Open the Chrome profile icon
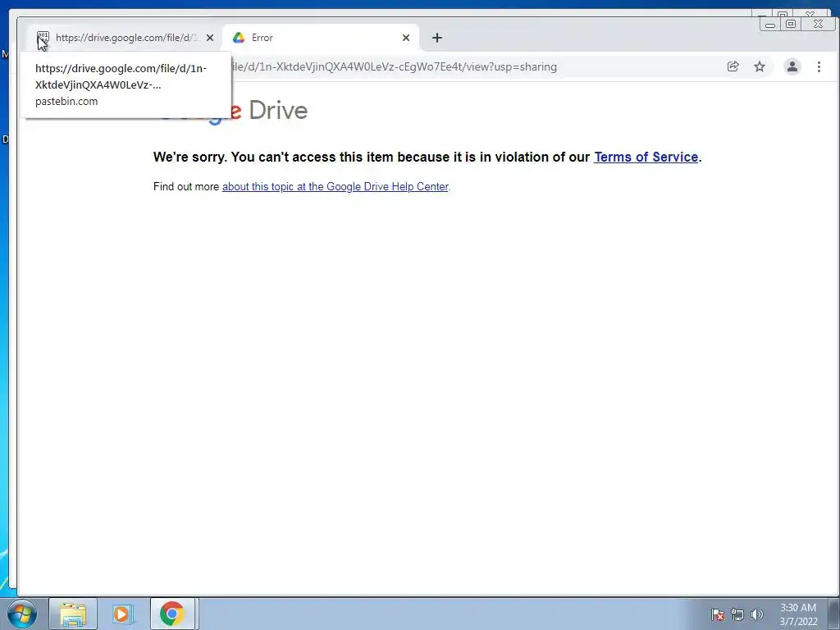This screenshot has height=630, width=840. (792, 66)
